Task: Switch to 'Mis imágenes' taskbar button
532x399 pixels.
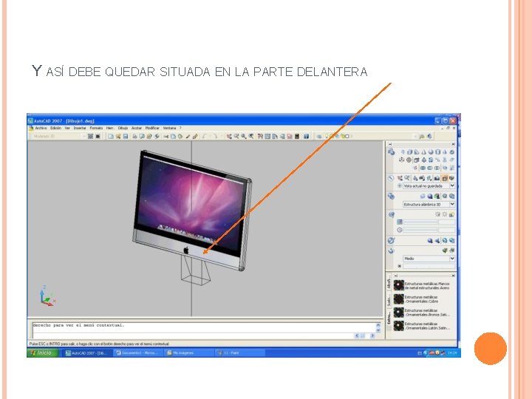Action: (188, 353)
